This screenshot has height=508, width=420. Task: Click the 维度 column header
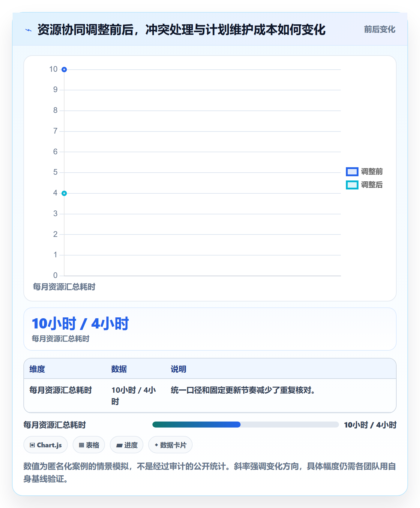(37, 369)
